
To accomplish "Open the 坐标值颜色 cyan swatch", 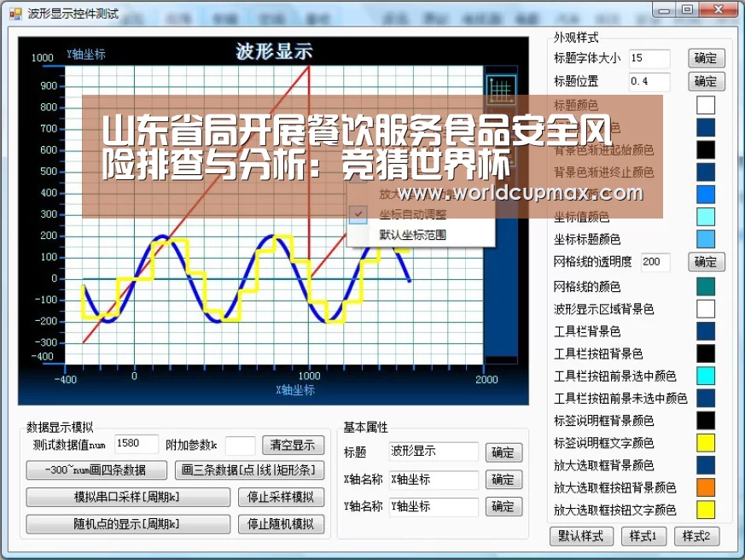I will (706, 217).
